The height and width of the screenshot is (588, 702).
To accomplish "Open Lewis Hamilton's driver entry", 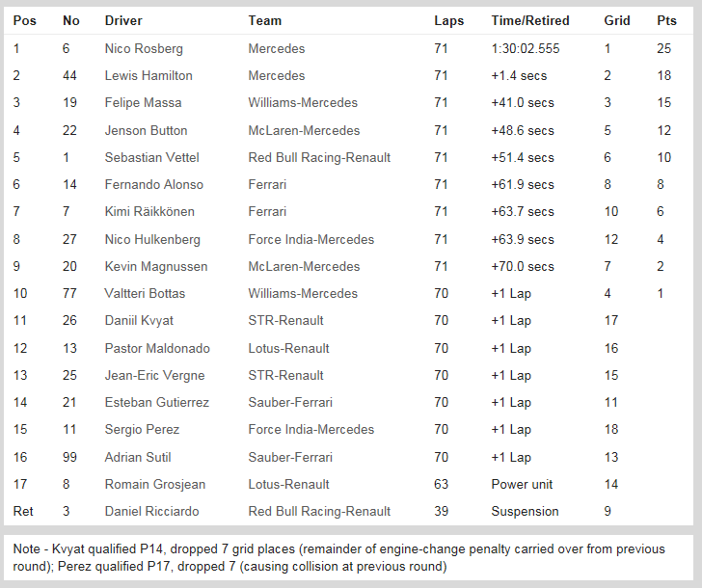I will (x=148, y=75).
